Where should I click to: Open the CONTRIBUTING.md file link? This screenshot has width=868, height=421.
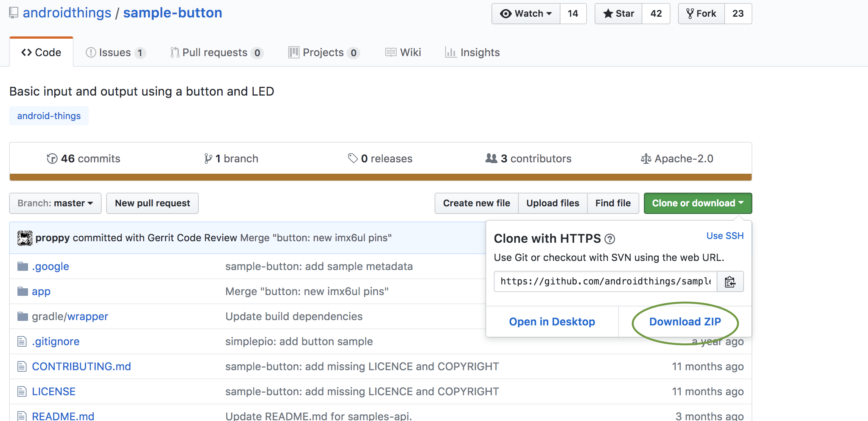click(x=82, y=367)
